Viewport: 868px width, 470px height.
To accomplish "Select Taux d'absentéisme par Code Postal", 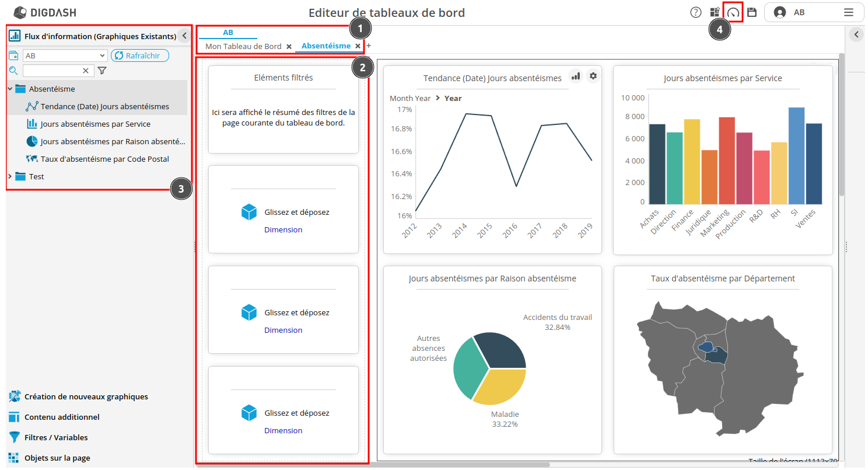I will (104, 159).
